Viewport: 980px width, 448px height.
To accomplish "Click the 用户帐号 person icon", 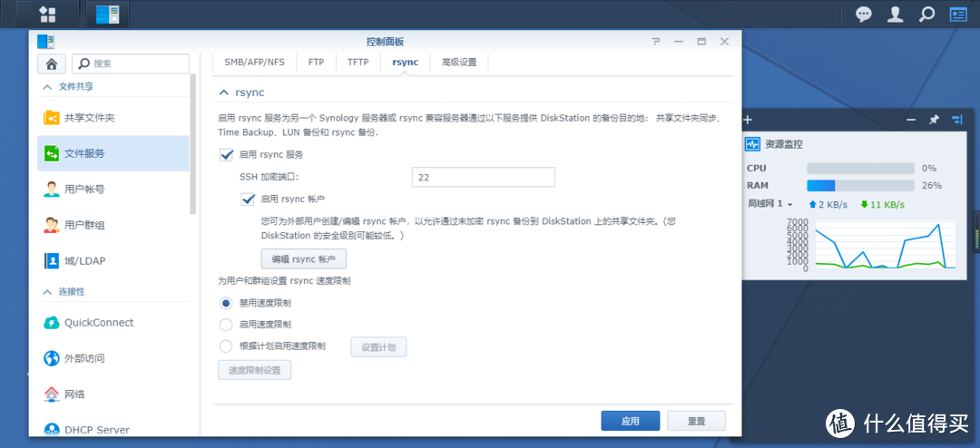I will [52, 190].
